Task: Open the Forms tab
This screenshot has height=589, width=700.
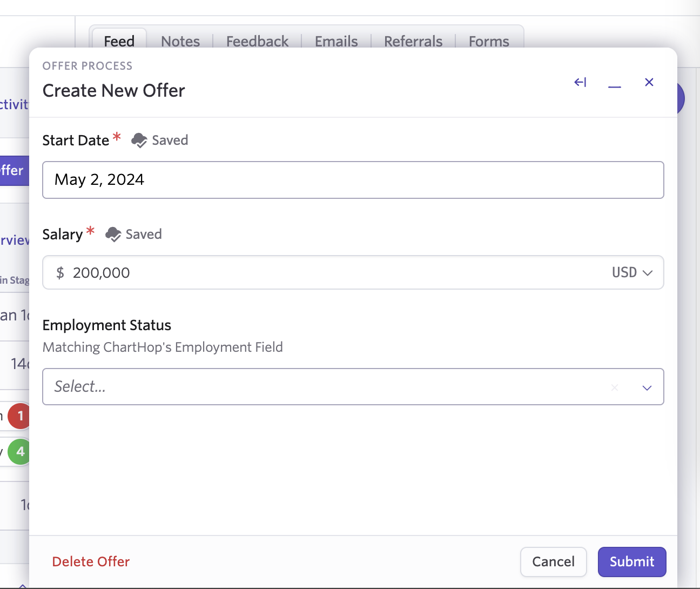Action: [489, 41]
